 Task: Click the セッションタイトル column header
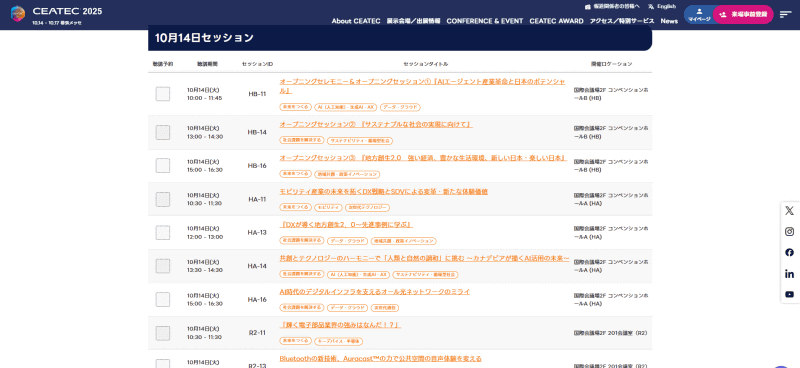426,64
